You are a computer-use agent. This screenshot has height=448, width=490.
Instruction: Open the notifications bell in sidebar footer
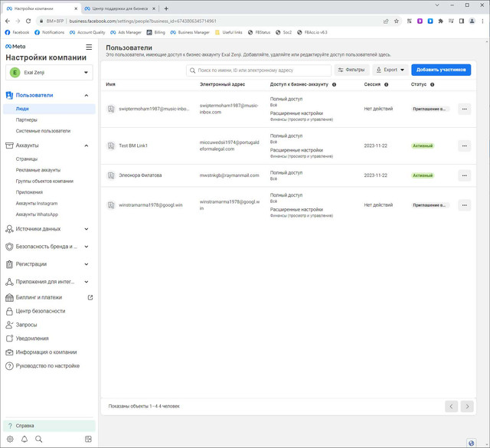(x=24, y=439)
